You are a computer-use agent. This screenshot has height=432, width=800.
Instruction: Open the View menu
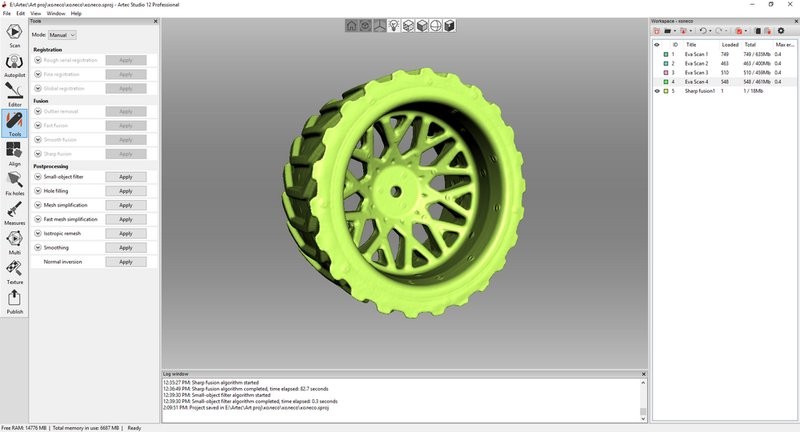click(36, 13)
